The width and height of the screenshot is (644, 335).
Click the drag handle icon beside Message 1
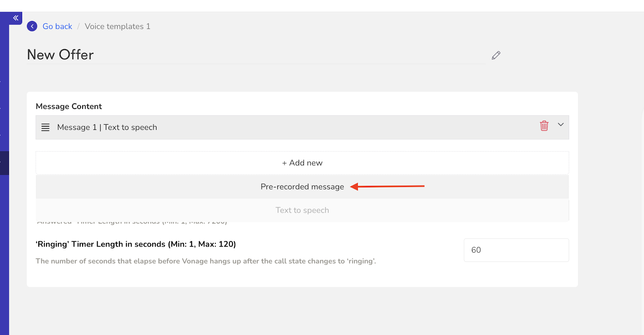[45, 127]
